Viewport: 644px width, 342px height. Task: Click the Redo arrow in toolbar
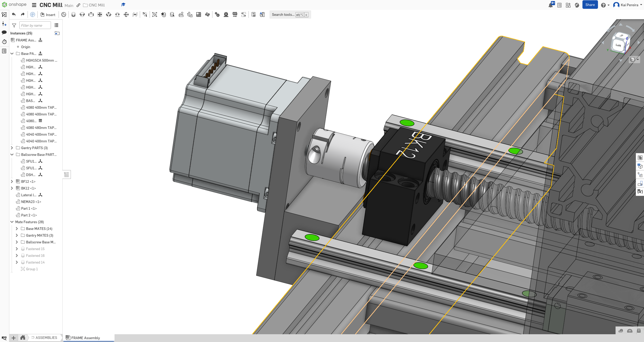tap(23, 15)
